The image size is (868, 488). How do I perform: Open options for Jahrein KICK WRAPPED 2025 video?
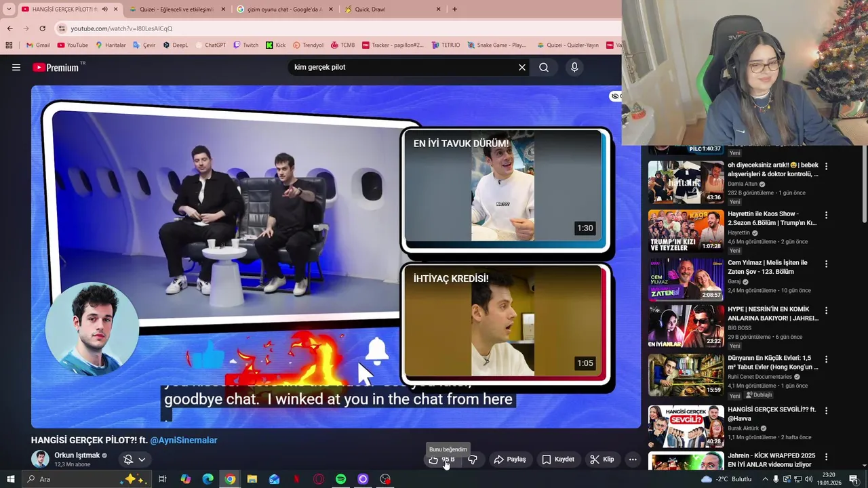[826, 457]
